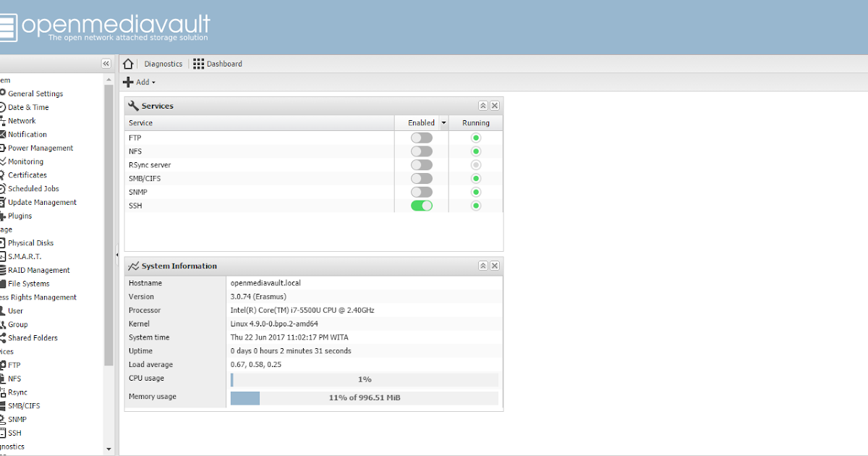This screenshot has height=456, width=868.
Task: Click the Home icon in breadcrumb bar
Action: 128,64
